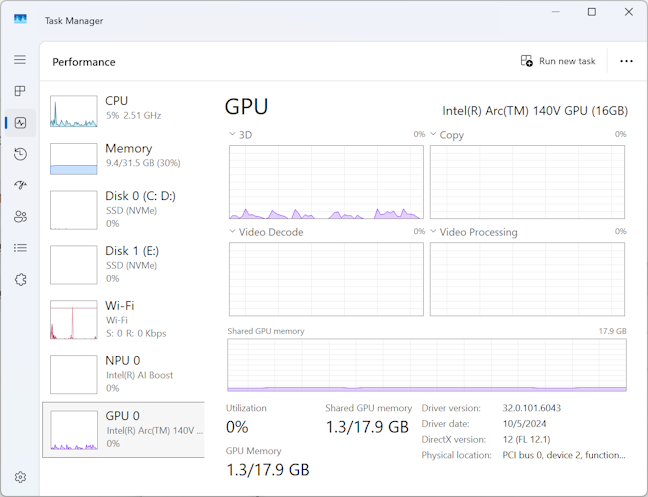Click the 3D engine usage graph
The width and height of the screenshot is (648, 497).
(326, 182)
